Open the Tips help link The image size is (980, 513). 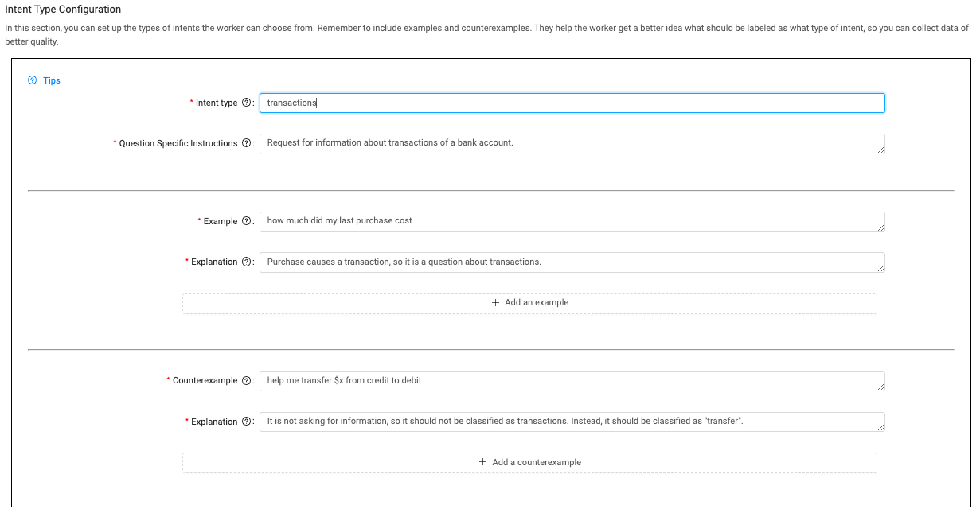(45, 80)
